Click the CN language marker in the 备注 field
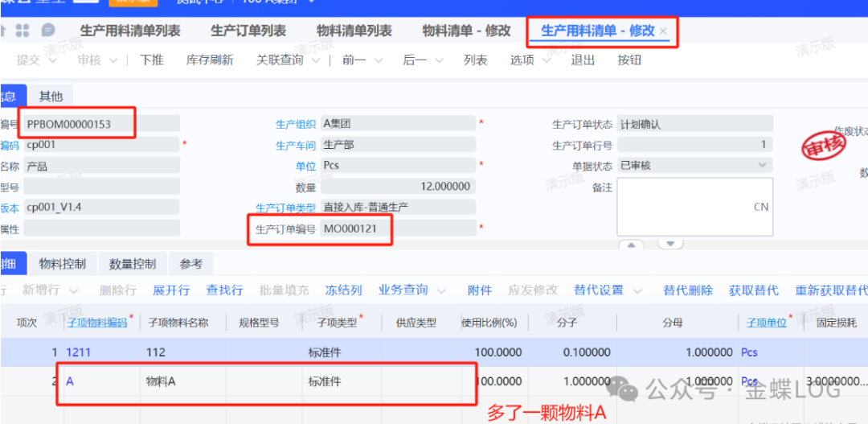868x424 pixels. 760,207
